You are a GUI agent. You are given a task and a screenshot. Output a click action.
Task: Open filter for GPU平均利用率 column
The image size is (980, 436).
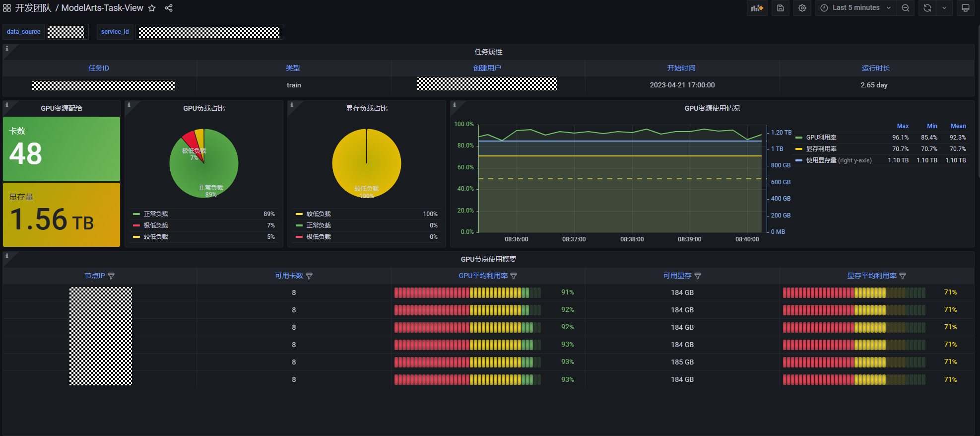point(514,276)
